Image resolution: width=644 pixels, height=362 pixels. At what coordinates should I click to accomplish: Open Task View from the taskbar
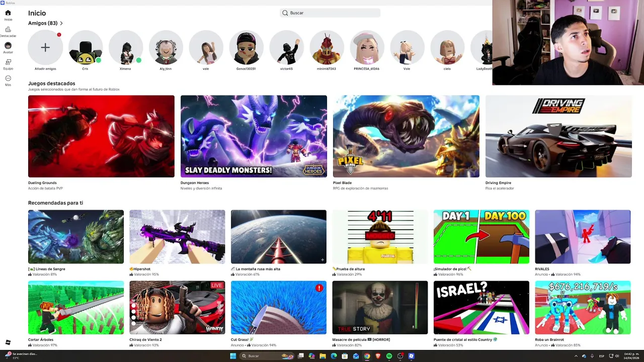(301, 356)
